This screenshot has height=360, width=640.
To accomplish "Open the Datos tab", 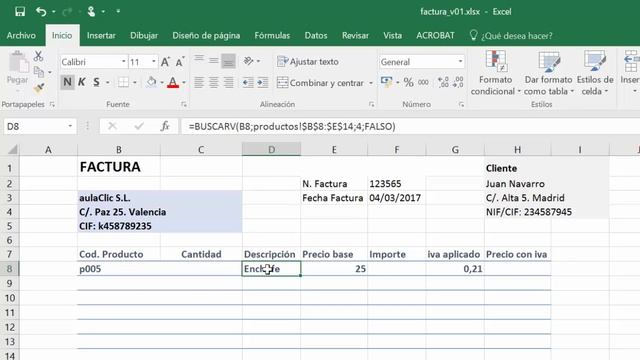I will 316,36.
